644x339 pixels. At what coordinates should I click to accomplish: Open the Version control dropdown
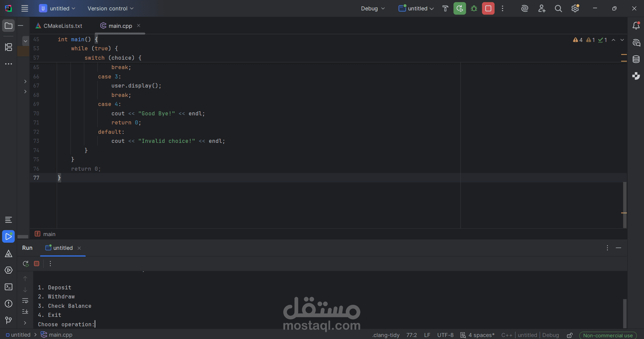coord(110,8)
